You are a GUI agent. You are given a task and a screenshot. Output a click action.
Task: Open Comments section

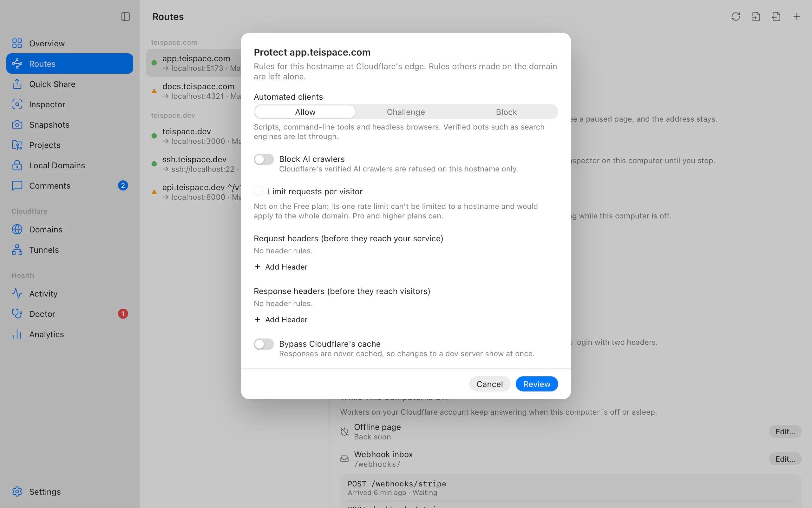pyautogui.click(x=69, y=185)
